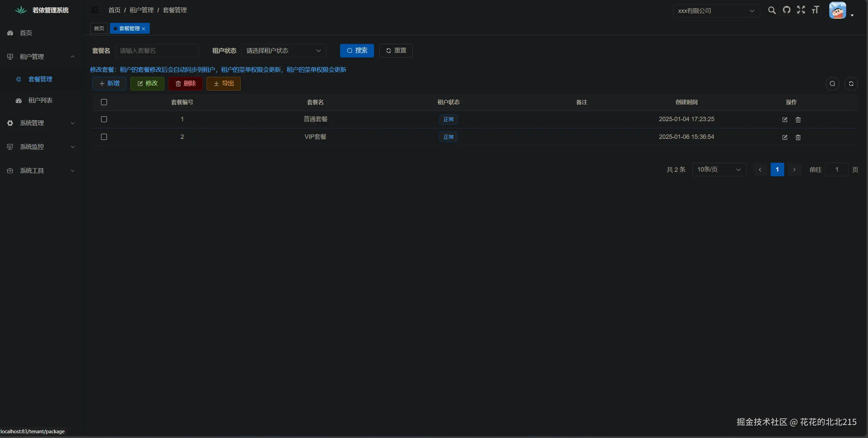This screenshot has width=868, height=438.
Task: Check the checkbox for VIP套餐 row
Action: [104, 137]
